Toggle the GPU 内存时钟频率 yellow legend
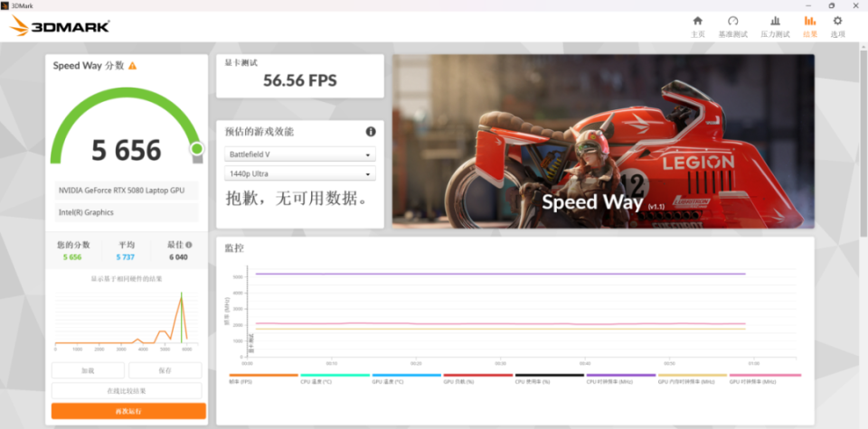 click(692, 378)
